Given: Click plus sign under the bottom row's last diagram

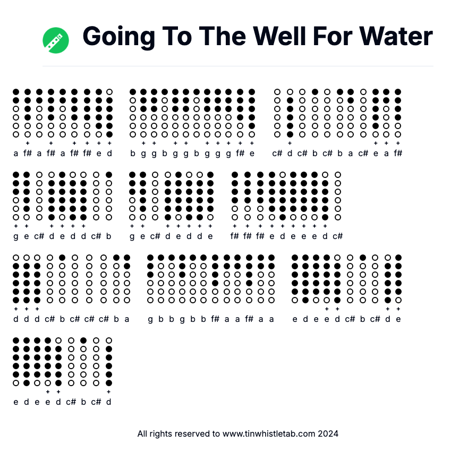Looking at the screenshot, I should click(x=109, y=392).
